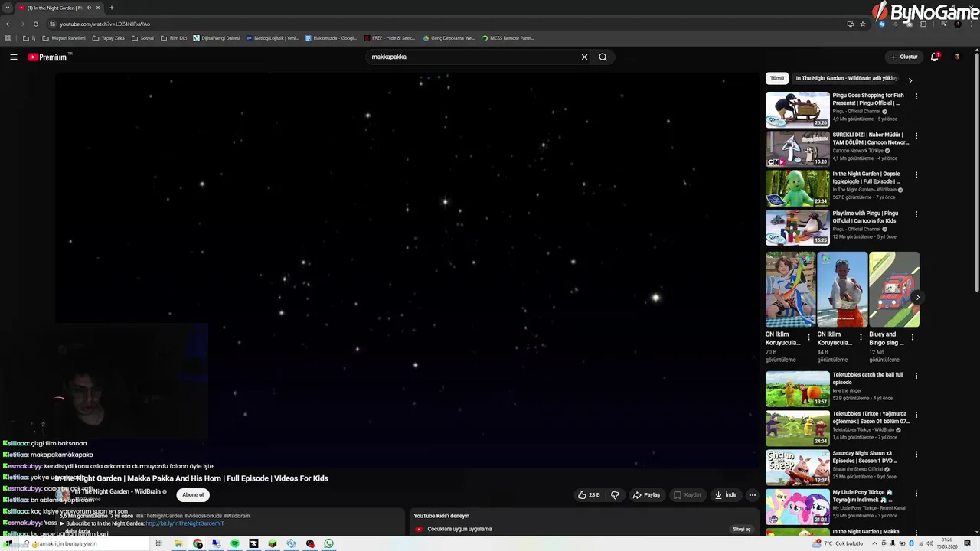Share the video via Paylaş
980x551 pixels.
pos(646,495)
